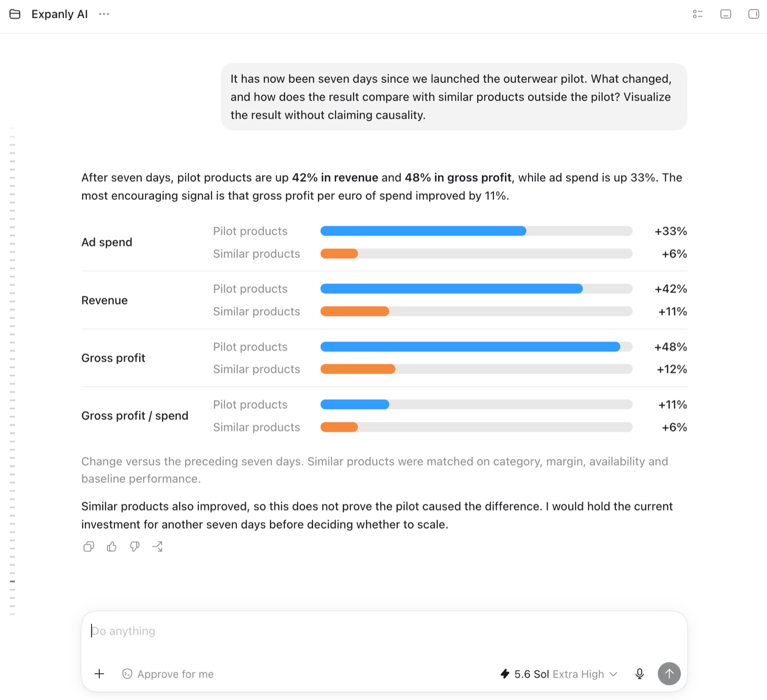Click the orange Gross profit similar products bar
The width and height of the screenshot is (767, 700).
coord(358,369)
